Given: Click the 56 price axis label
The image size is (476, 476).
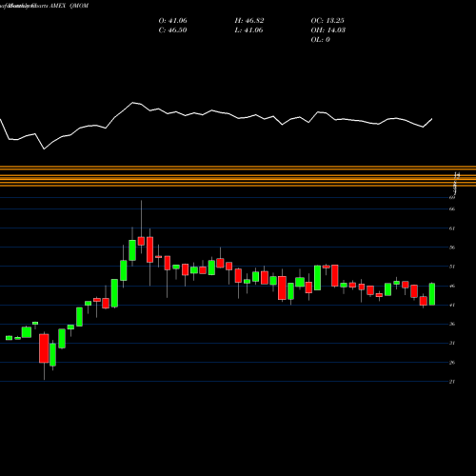Looking at the screenshot, I should click(452, 248).
